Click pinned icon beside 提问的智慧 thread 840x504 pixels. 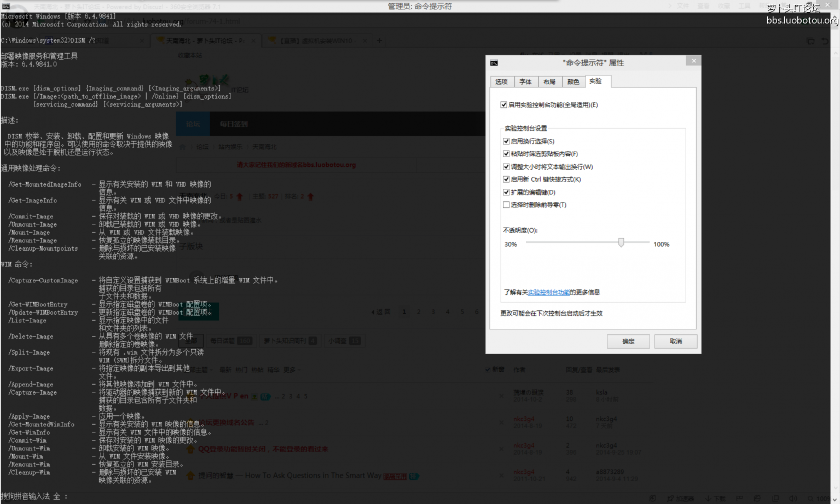[x=190, y=476]
